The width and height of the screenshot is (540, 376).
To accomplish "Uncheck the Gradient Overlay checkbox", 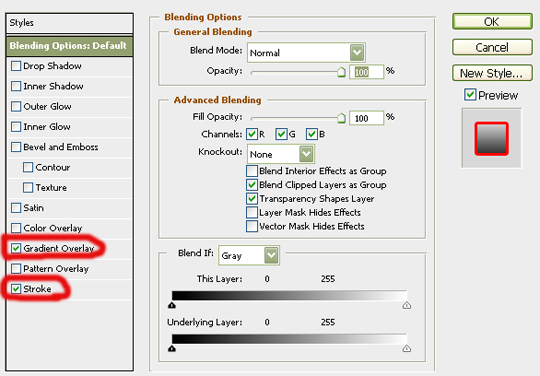I will [x=16, y=248].
